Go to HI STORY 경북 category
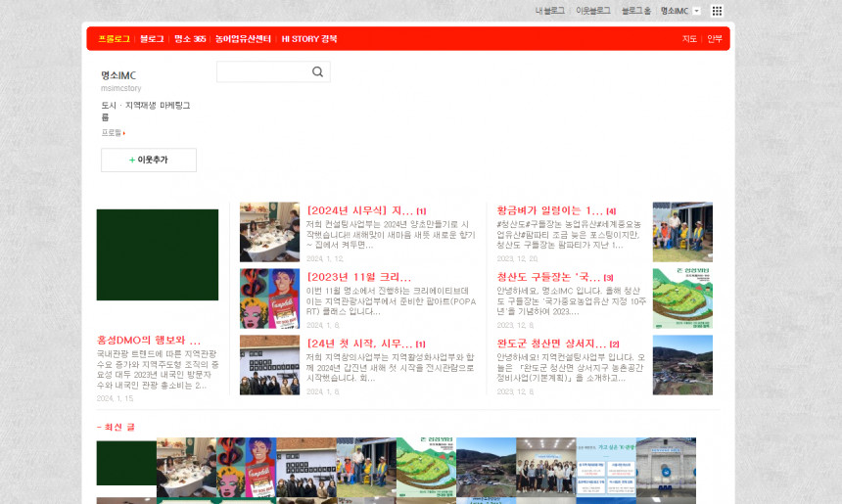The image size is (842, 504). click(308, 39)
